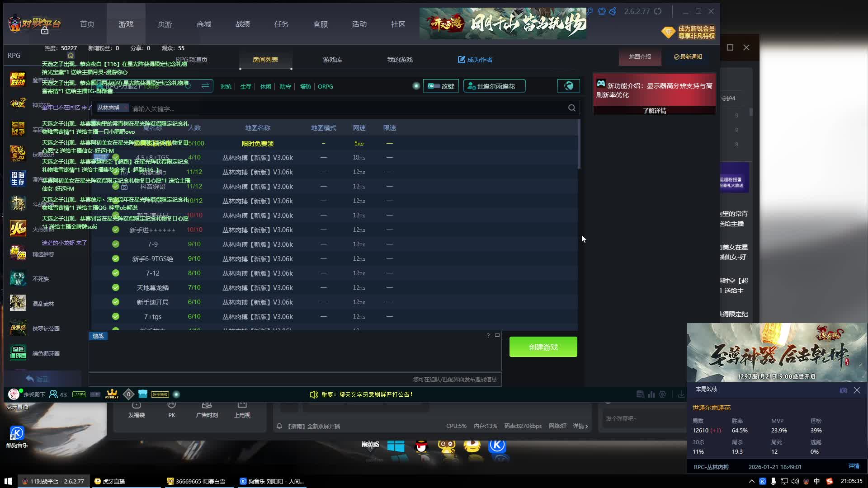Open the 商城 top menu
Screen dimensions: 868x488
point(204,24)
